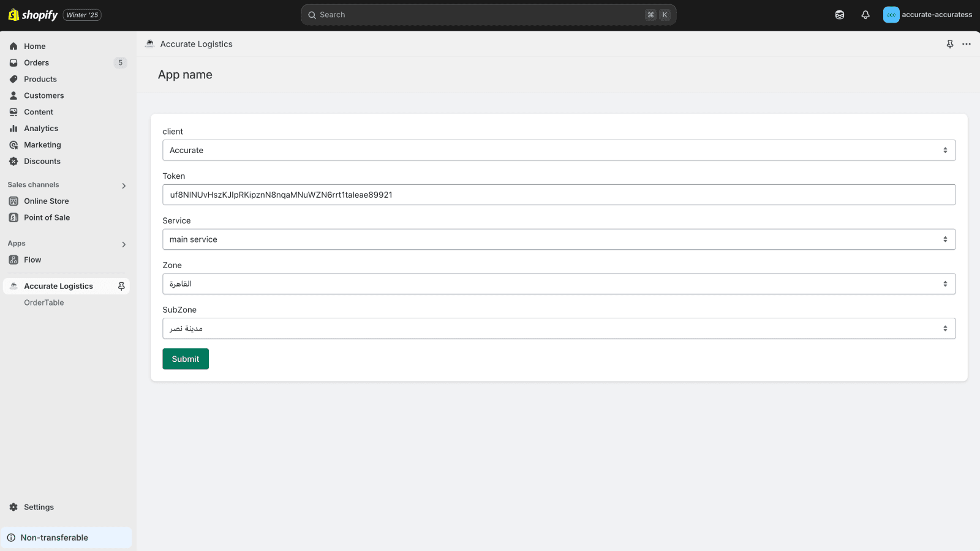Open the OrderTable link

(43, 302)
